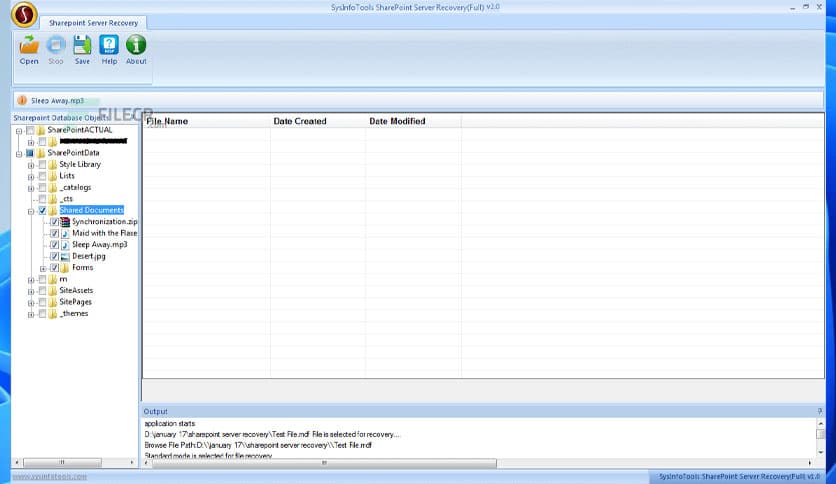Check the Lists checkbox

tap(43, 176)
